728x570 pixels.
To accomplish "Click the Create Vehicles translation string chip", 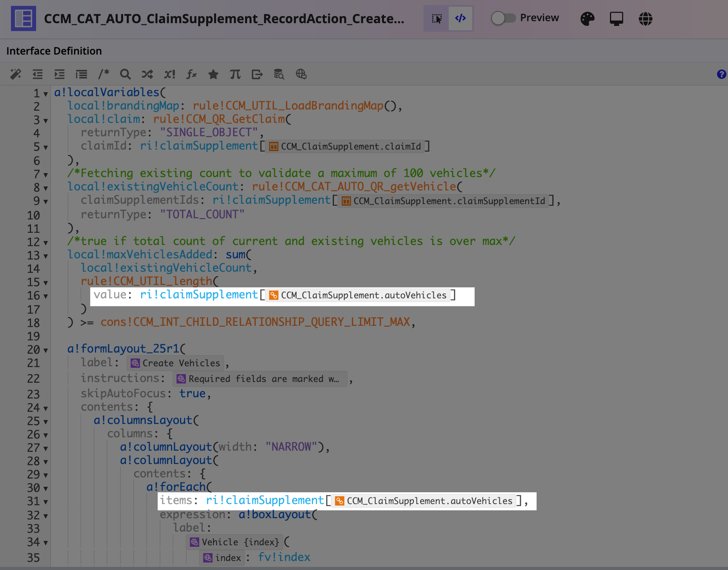I will (176, 363).
